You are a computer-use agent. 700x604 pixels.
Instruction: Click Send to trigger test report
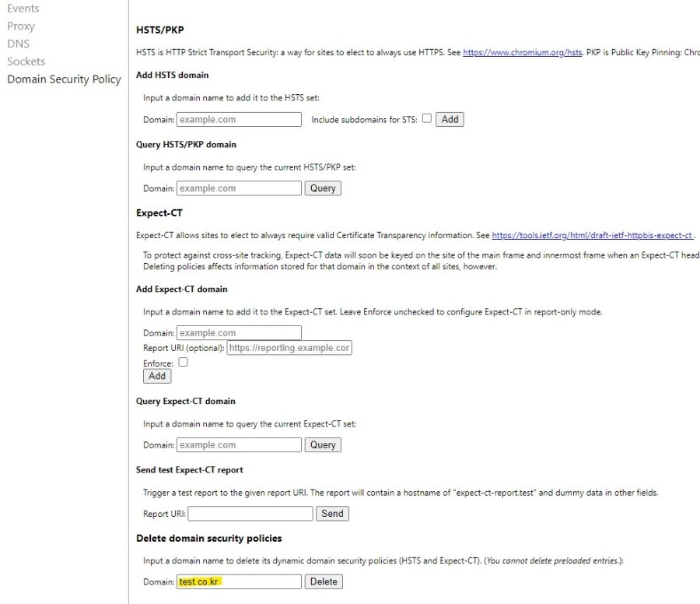[x=332, y=514]
